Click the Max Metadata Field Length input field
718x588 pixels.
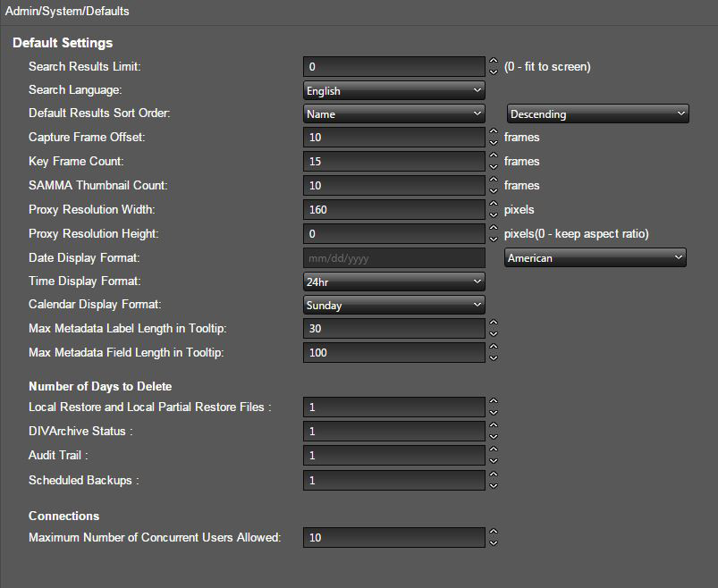393,353
